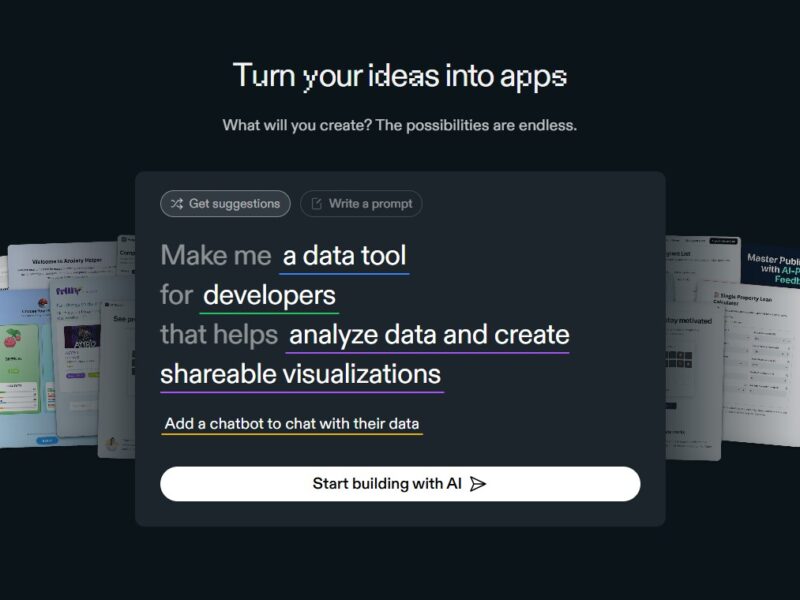Viewport: 800px width, 600px height.
Task: Open the "developers" audience dropdown
Action: click(x=269, y=295)
